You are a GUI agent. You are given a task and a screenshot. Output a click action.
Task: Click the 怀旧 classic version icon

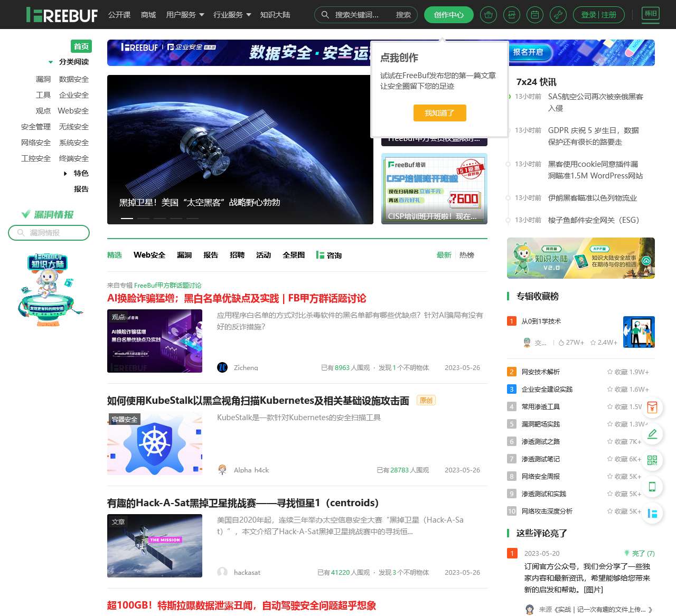pyautogui.click(x=651, y=14)
